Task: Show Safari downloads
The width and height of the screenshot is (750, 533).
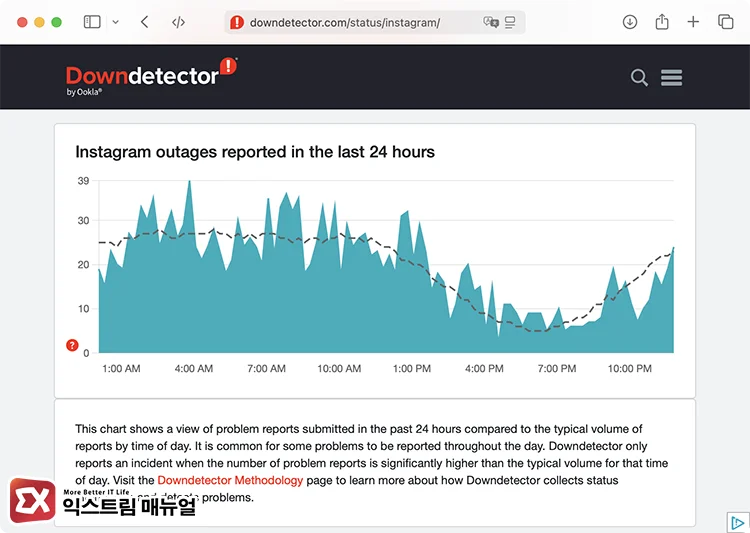Action: point(630,22)
